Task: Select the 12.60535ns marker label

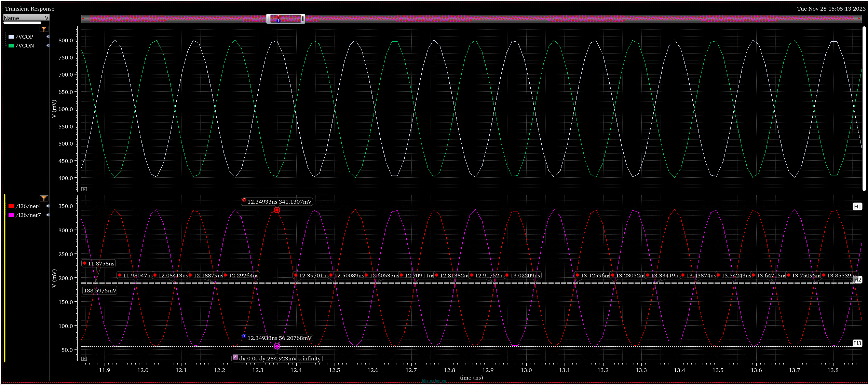Action: 381,275
